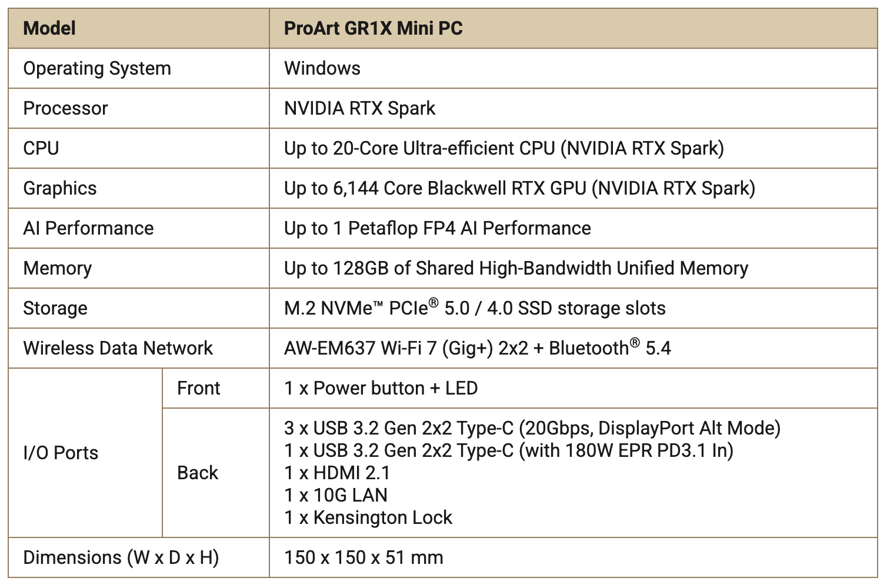Screen dimensions: 887x588
Task: Click the CPU row label
Action: pos(41,148)
